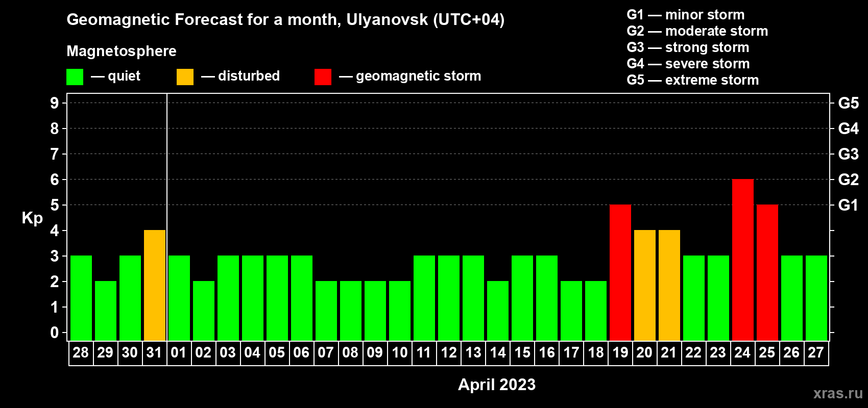The height and width of the screenshot is (408, 868).
Task: Click the Kp value '6' on the axis
Action: point(55,180)
